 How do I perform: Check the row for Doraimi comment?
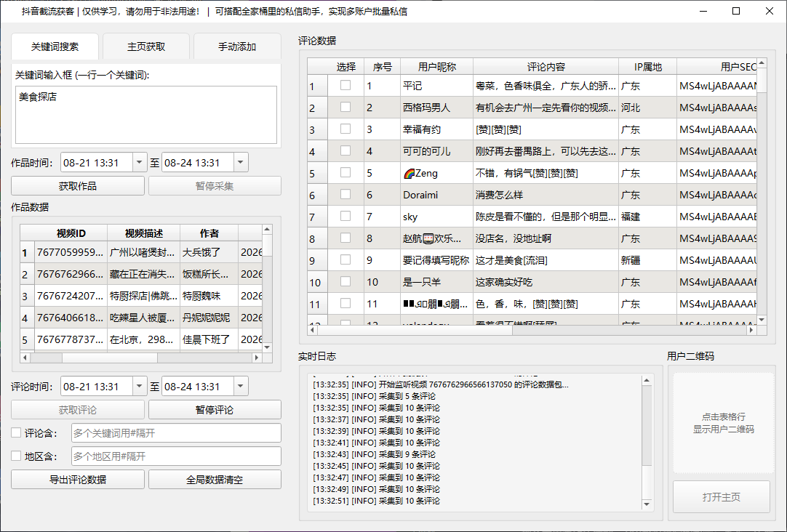click(x=345, y=194)
